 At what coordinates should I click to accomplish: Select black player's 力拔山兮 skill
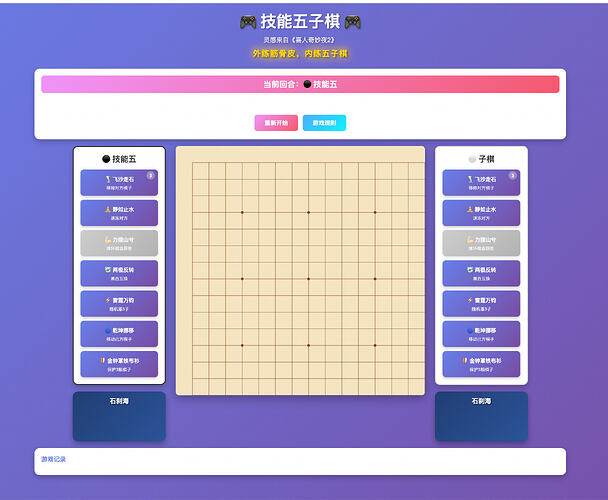119,243
